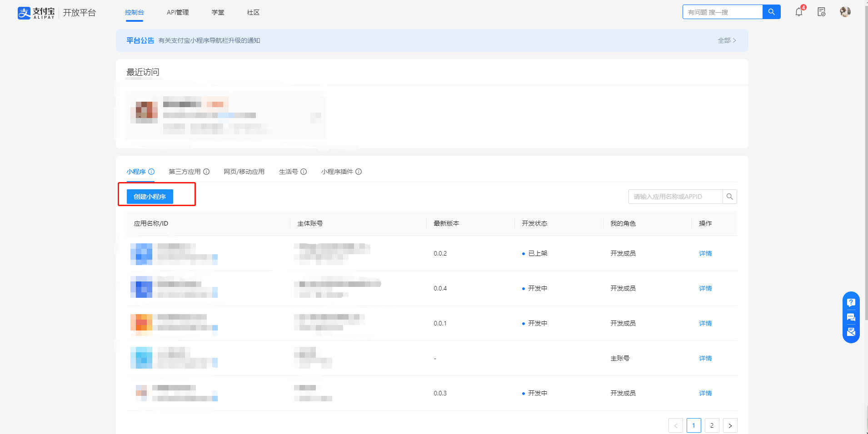Open the platform announcement about navigation bar upgrade

pyautogui.click(x=209, y=40)
